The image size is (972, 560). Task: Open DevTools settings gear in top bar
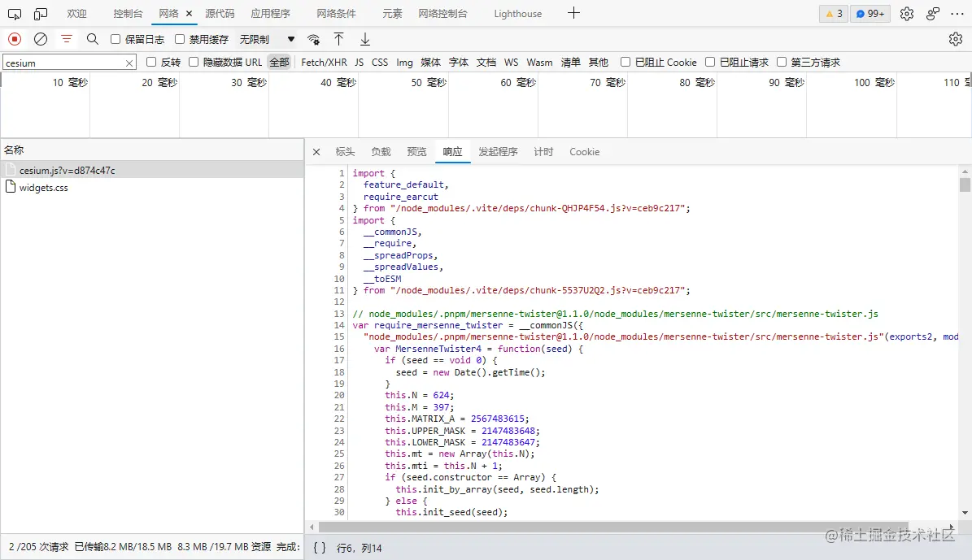(x=907, y=14)
